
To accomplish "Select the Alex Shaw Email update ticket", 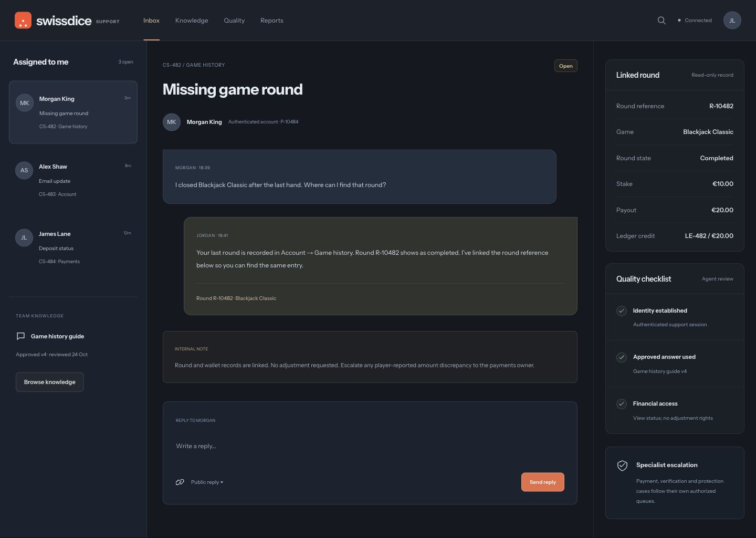I will click(x=73, y=180).
